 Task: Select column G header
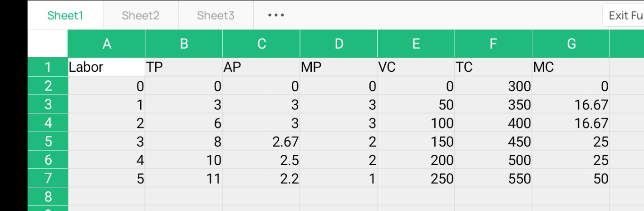coord(571,44)
